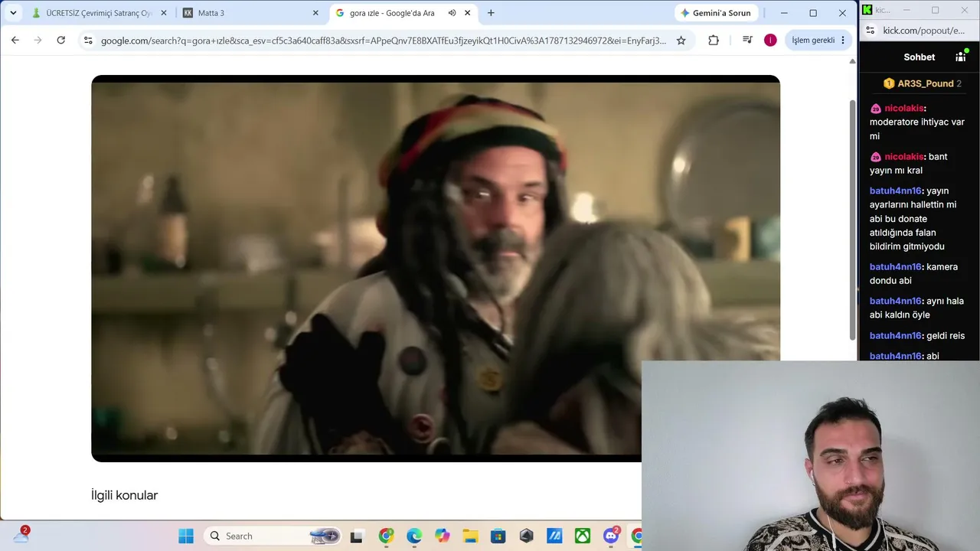This screenshot has height=551, width=980.
Task: Open Task View from the taskbar
Action: pos(356,536)
